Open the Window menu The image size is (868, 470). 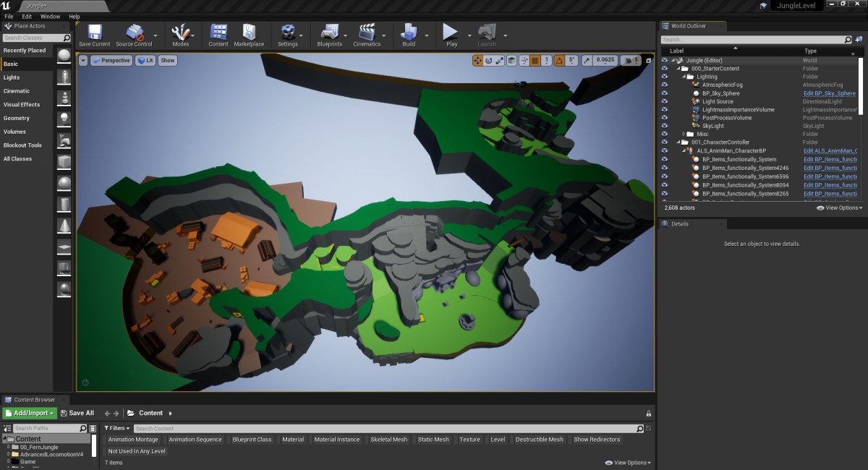click(50, 16)
